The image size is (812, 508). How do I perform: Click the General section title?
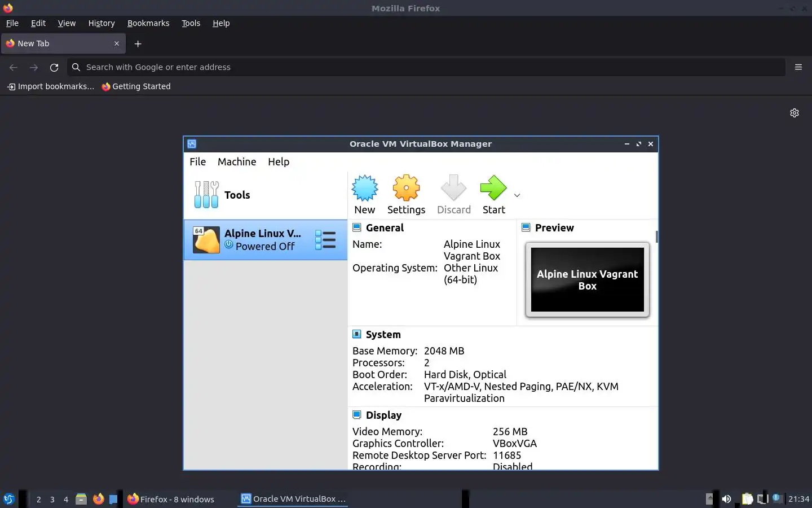coord(385,227)
